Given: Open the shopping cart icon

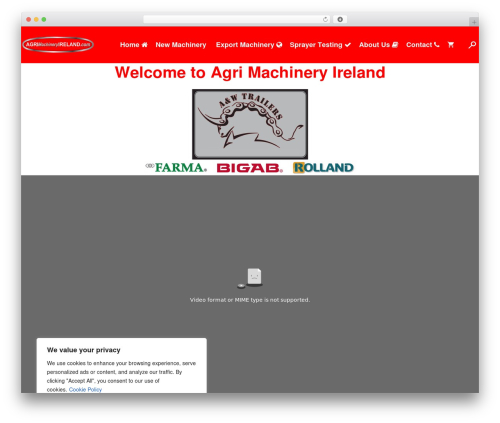Looking at the screenshot, I should tap(451, 45).
